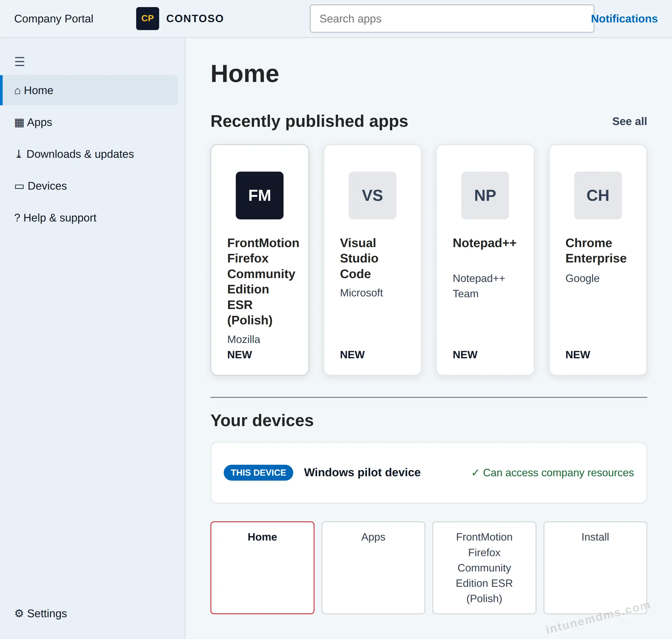Open the Visual Studio Code title
672x639 pixels.
tap(359, 258)
